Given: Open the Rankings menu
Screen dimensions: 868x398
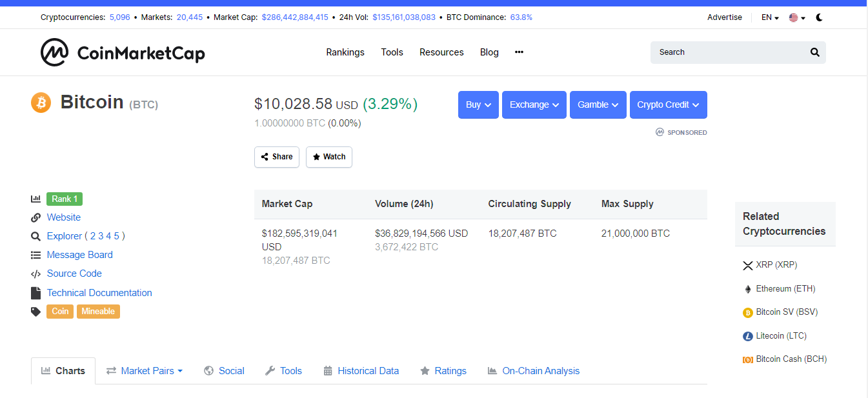Looking at the screenshot, I should [x=345, y=52].
